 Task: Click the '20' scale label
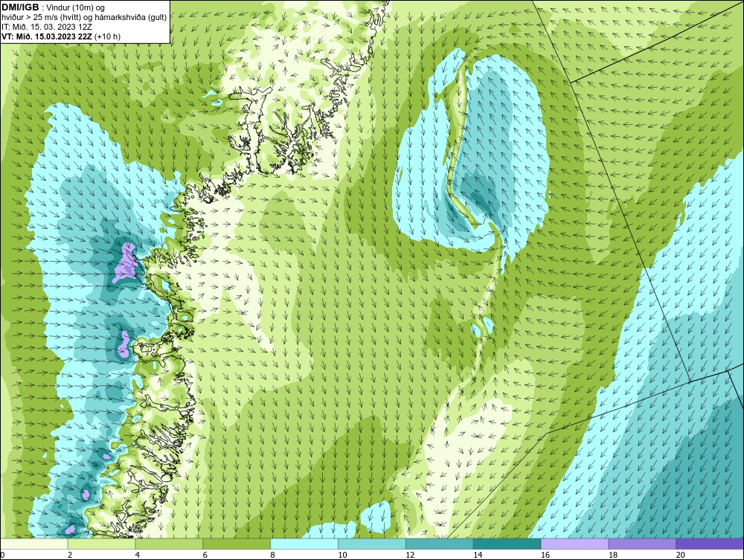point(681,555)
